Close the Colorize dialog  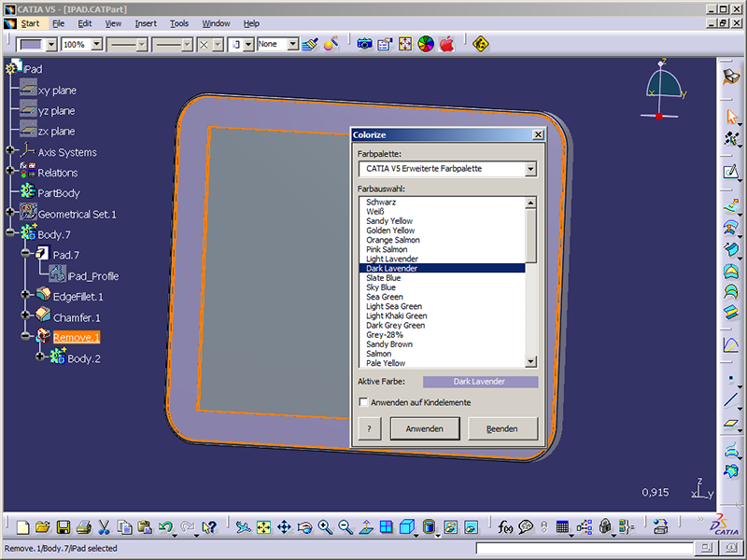538,134
